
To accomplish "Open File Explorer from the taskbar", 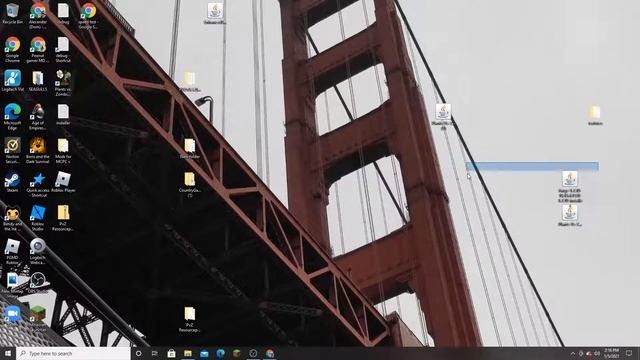I will click(188, 353).
